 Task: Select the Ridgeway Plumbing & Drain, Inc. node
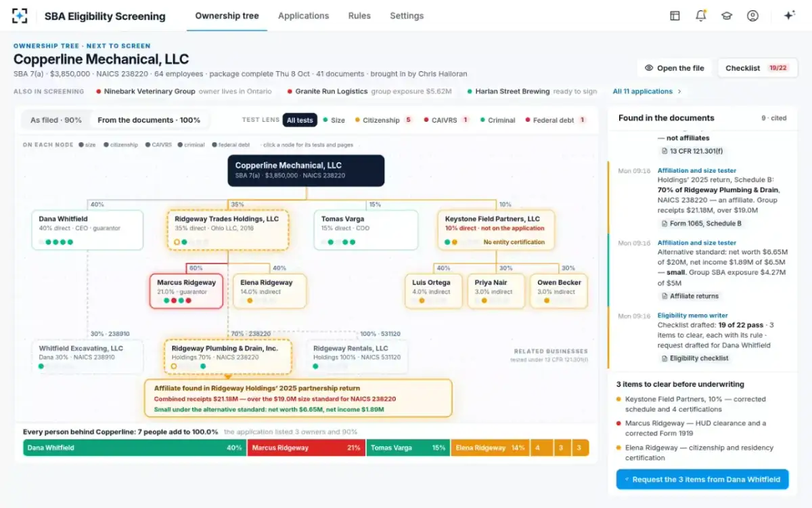(x=228, y=357)
